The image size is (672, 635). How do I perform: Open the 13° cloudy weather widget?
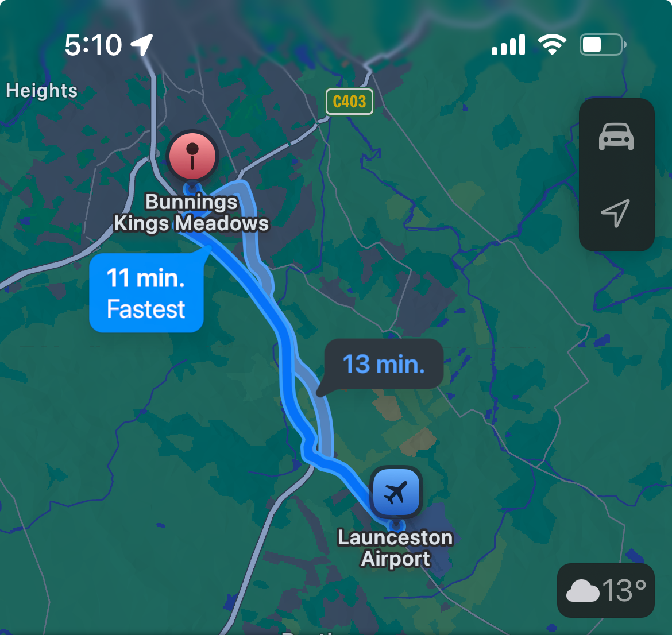pos(605,590)
